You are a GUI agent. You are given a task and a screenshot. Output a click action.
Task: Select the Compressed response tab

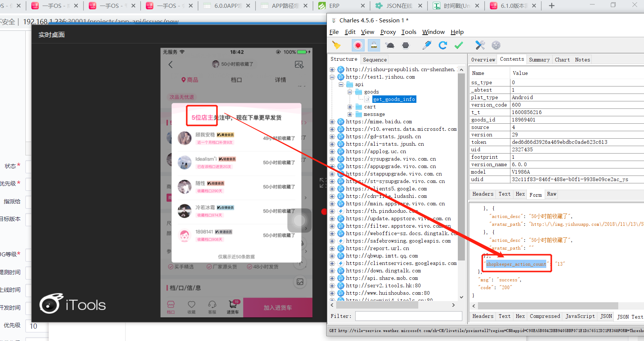(x=545, y=316)
